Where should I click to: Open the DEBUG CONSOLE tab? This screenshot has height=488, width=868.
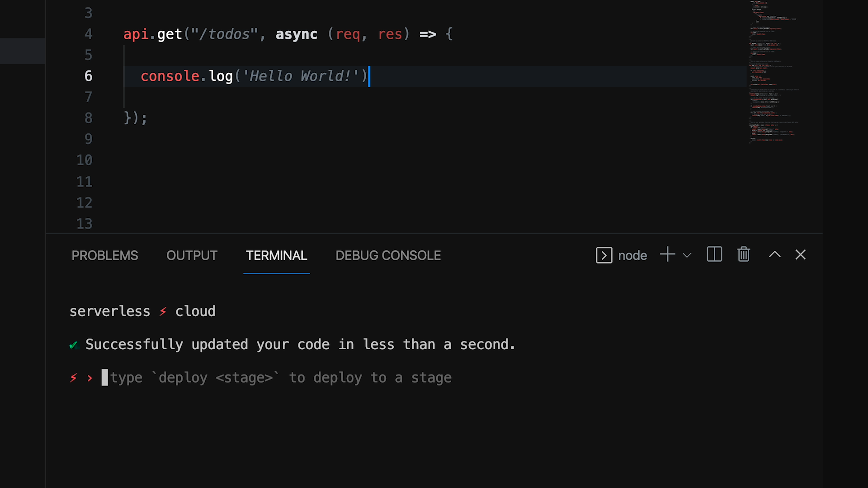click(x=388, y=256)
